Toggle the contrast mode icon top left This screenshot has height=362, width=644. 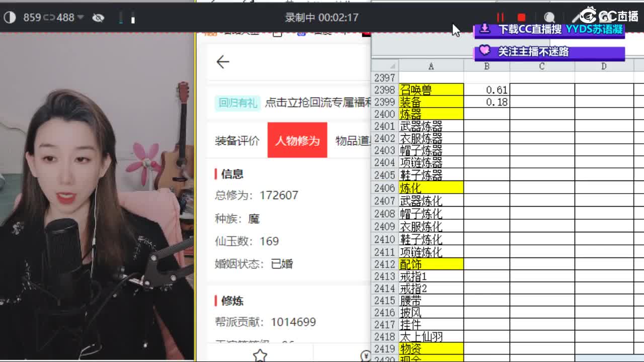[10, 17]
